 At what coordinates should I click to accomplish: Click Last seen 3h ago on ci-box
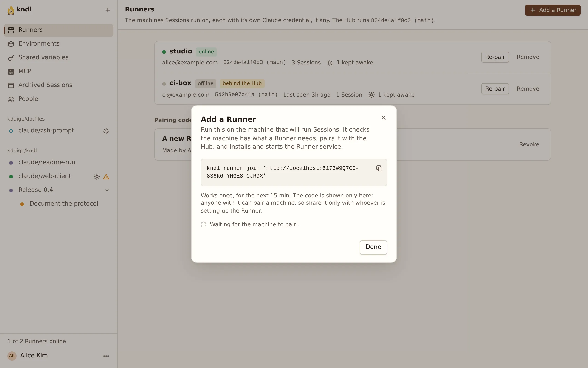[x=307, y=95]
